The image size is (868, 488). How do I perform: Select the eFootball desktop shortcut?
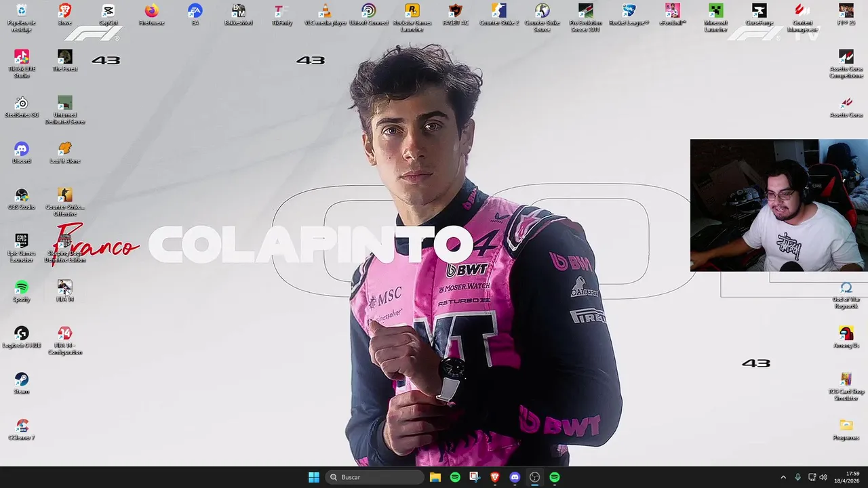672,14
